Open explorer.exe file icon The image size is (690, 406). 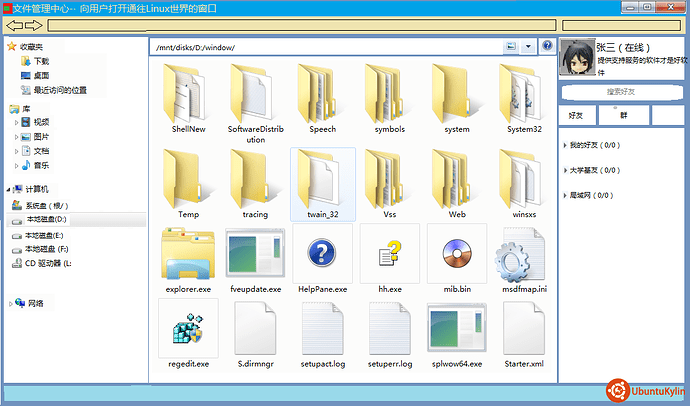(188, 256)
